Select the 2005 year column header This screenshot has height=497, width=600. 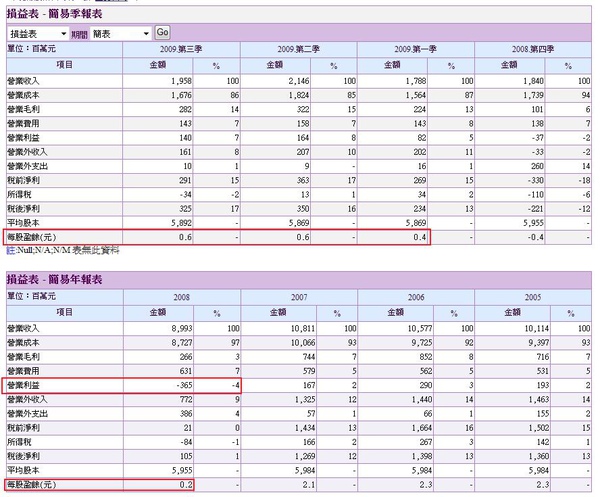click(x=533, y=297)
